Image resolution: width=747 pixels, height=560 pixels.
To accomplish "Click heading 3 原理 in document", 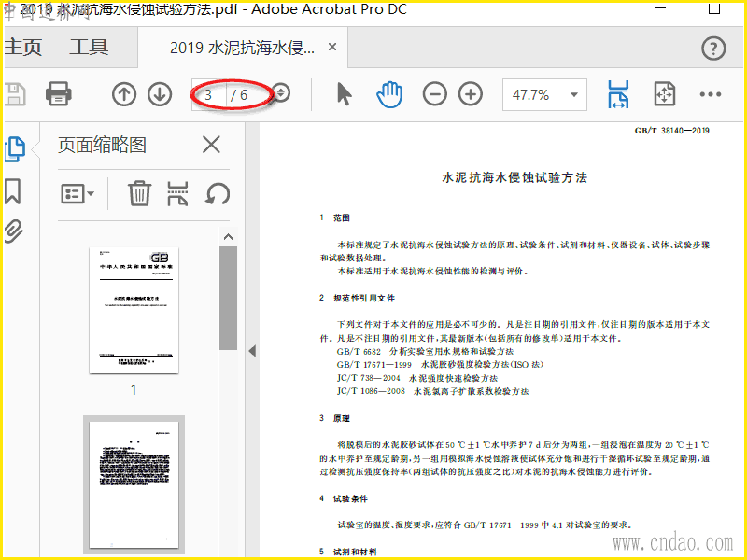I will point(334,418).
